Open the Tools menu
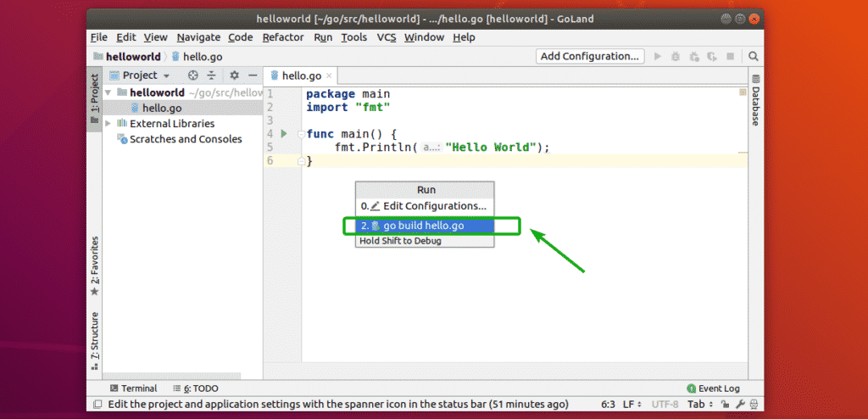The height and width of the screenshot is (419, 868). point(353,37)
